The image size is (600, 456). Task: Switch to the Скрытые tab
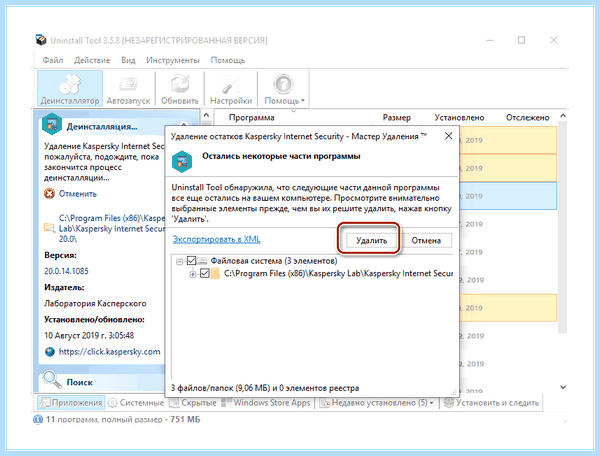(193, 403)
